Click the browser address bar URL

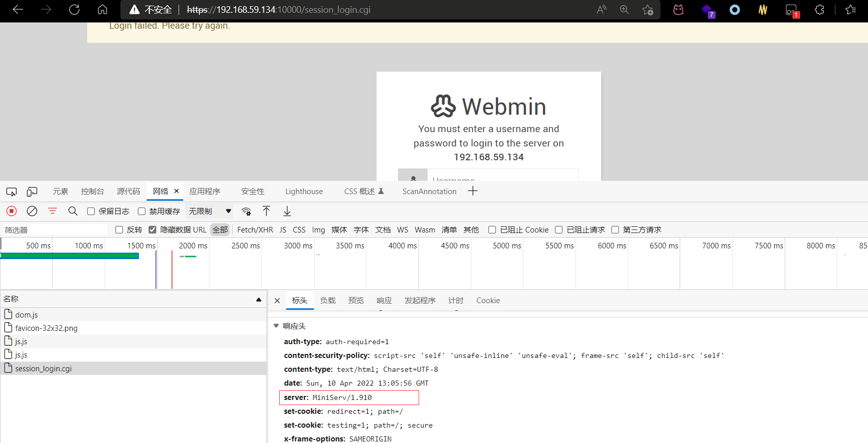pos(279,10)
